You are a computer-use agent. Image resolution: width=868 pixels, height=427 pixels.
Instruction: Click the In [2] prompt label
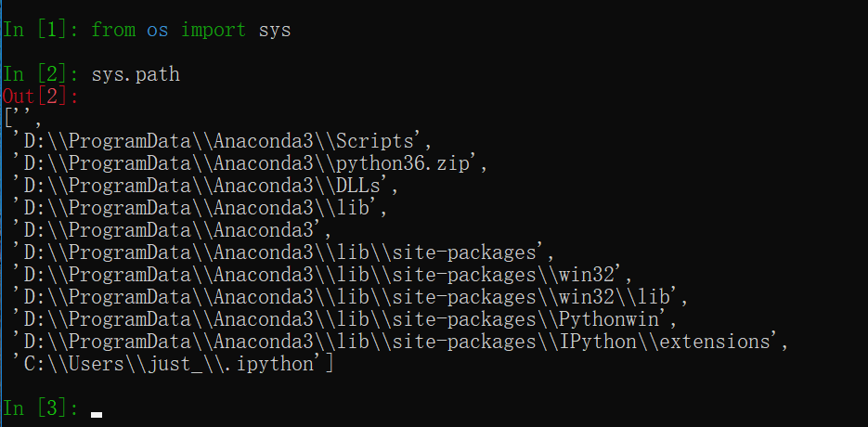(41, 73)
